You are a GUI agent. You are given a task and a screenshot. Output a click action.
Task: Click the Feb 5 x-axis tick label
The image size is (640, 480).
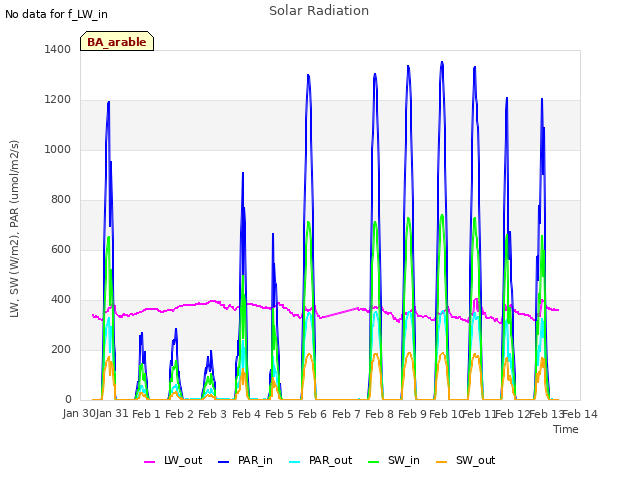coord(279,414)
